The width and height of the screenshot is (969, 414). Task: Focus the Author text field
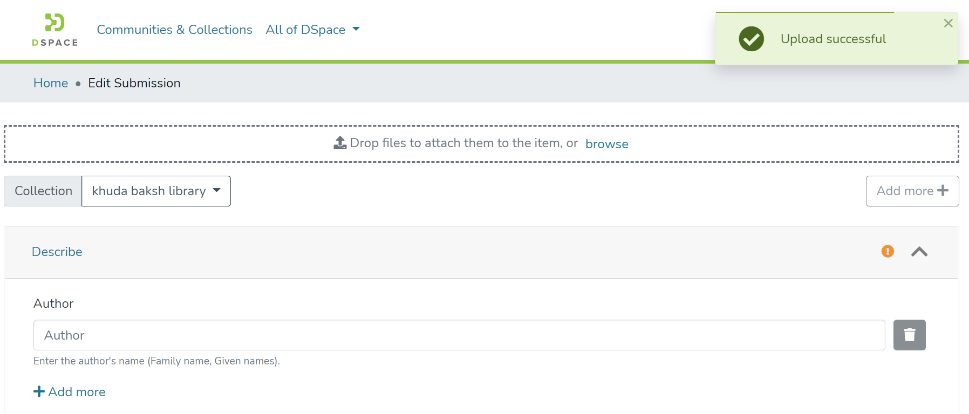[x=459, y=335]
